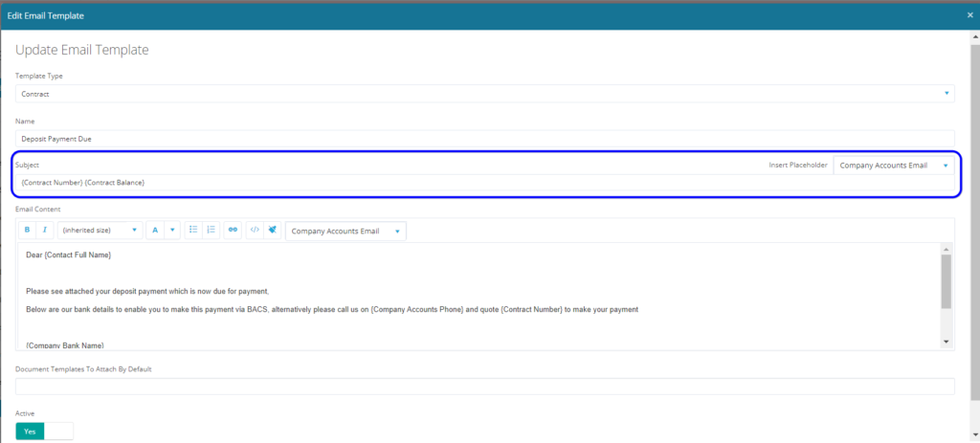Toggle bold formatting in editor toolbar

pos(28,230)
